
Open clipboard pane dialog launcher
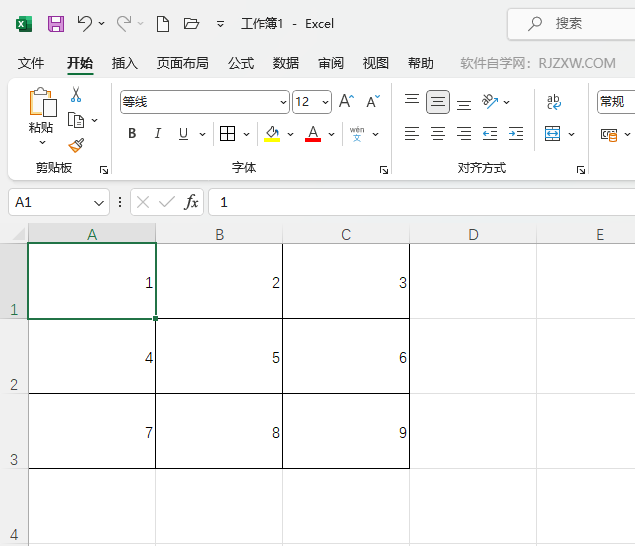pyautogui.click(x=104, y=170)
